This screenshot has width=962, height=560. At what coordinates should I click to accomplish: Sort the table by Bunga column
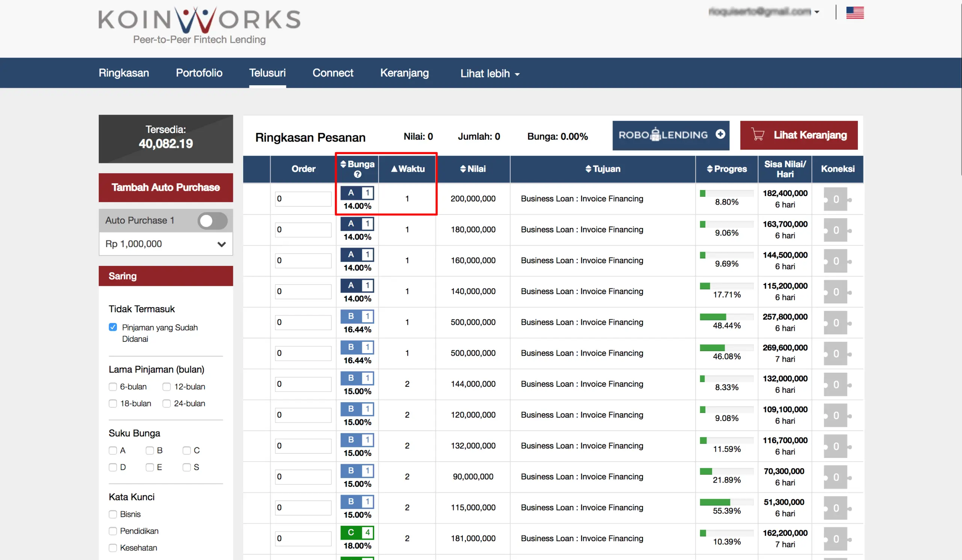(x=356, y=164)
